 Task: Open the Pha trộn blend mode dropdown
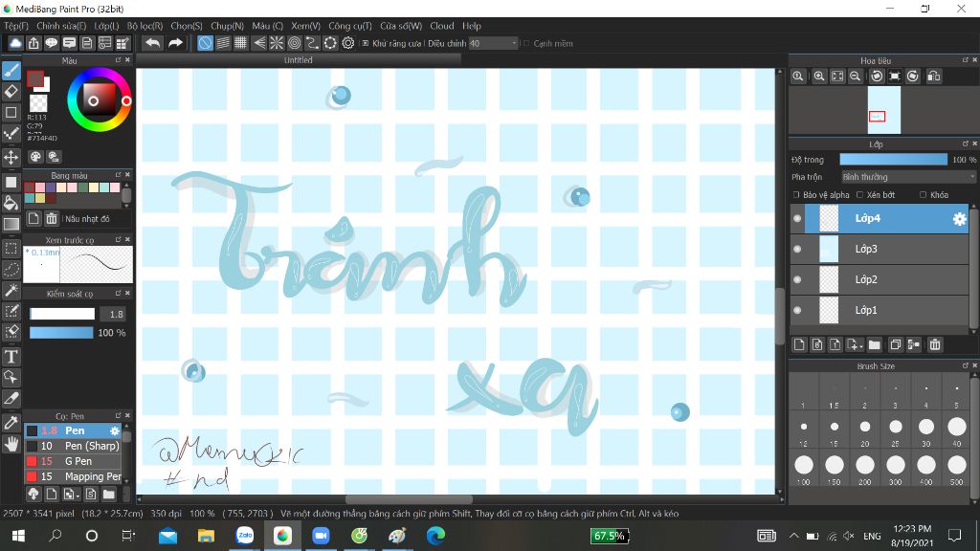(x=909, y=177)
